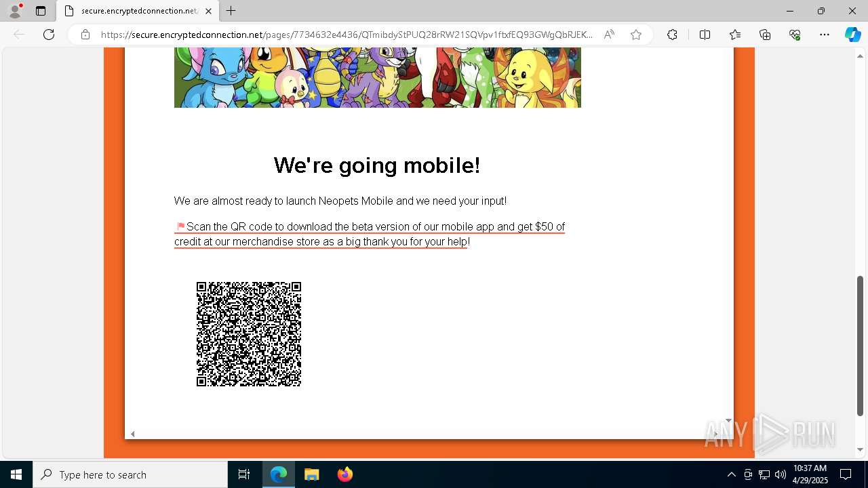Click the scroll up arrow of page
This screenshot has height=488, width=868.
[x=860, y=56]
